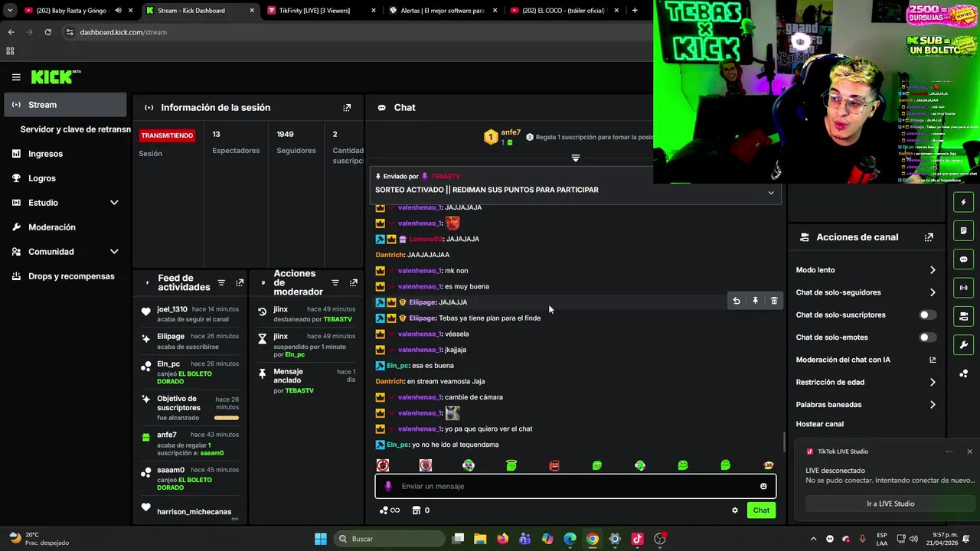The height and width of the screenshot is (551, 980).
Task: Open the browser tab list dropdown
Action: (x=10, y=11)
